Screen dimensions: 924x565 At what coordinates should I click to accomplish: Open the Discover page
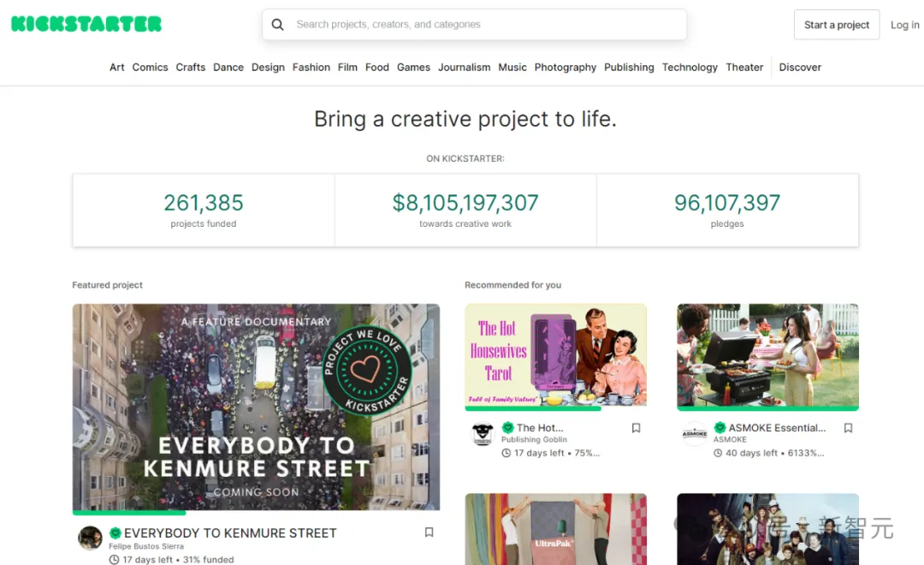800,68
